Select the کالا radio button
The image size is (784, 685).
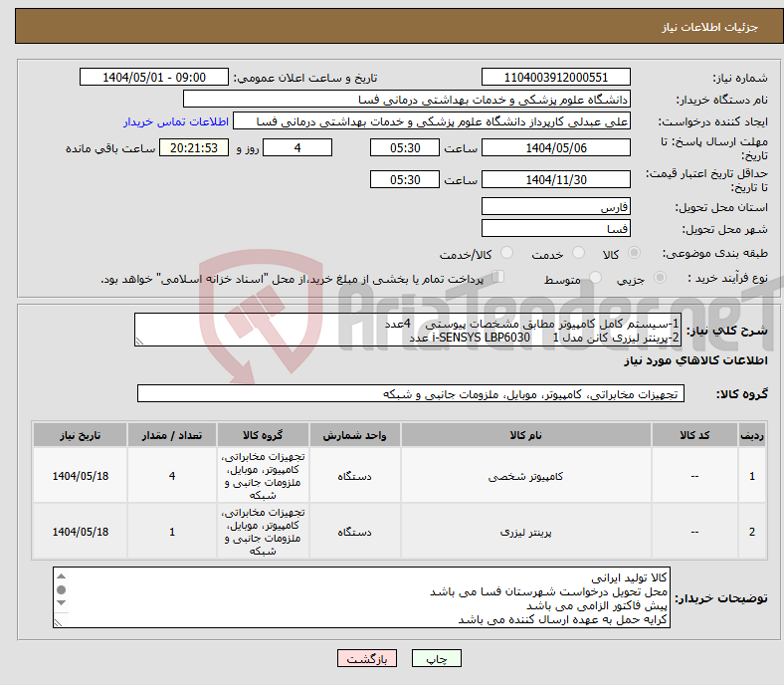[x=634, y=253]
